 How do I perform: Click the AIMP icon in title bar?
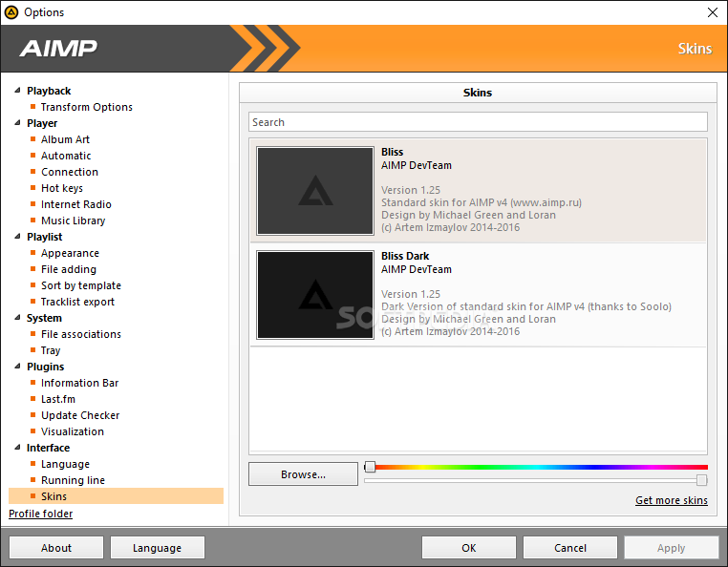(x=11, y=12)
